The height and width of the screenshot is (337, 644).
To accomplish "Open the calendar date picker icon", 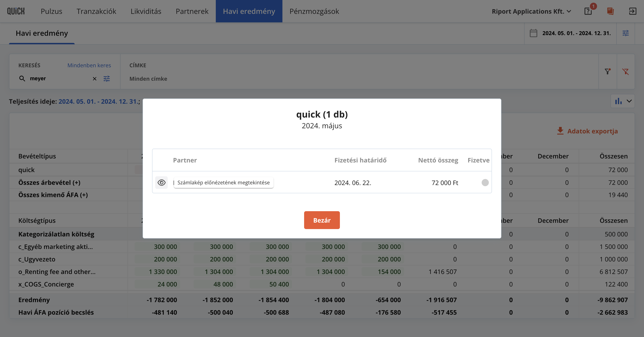I will click(533, 33).
